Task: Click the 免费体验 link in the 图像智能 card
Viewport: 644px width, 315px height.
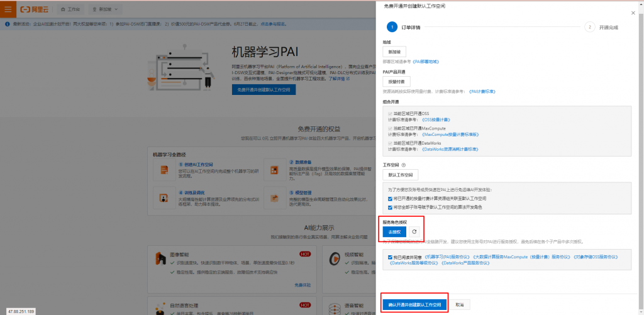Action: pyautogui.click(x=303, y=285)
